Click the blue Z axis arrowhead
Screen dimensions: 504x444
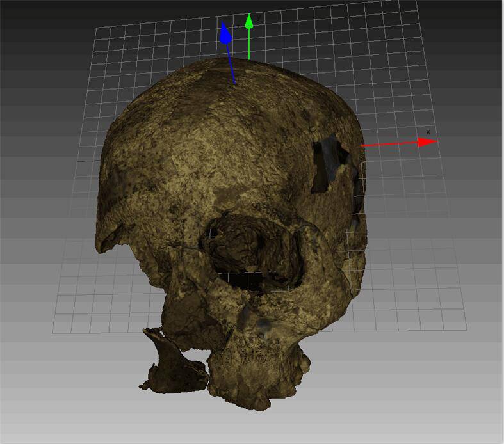pos(225,34)
